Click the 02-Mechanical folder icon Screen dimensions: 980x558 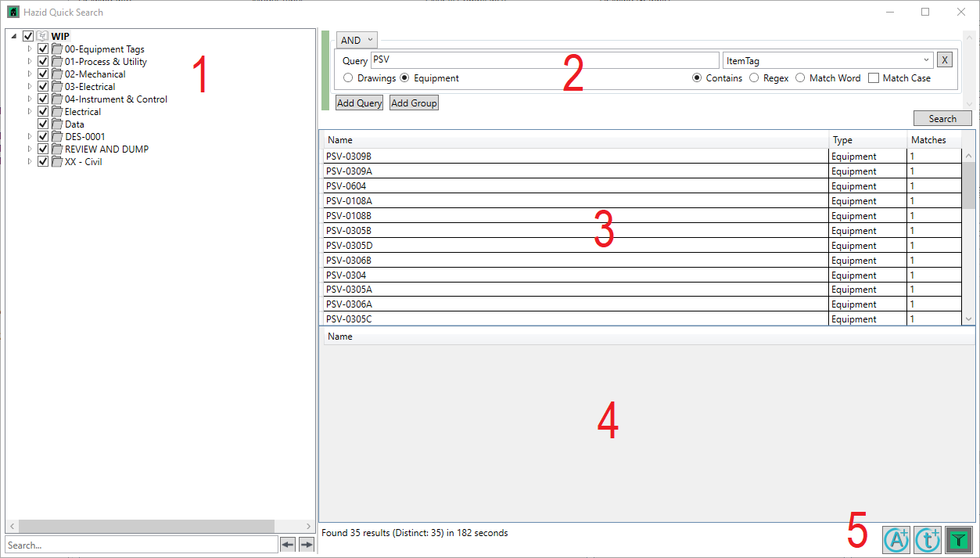click(x=56, y=74)
